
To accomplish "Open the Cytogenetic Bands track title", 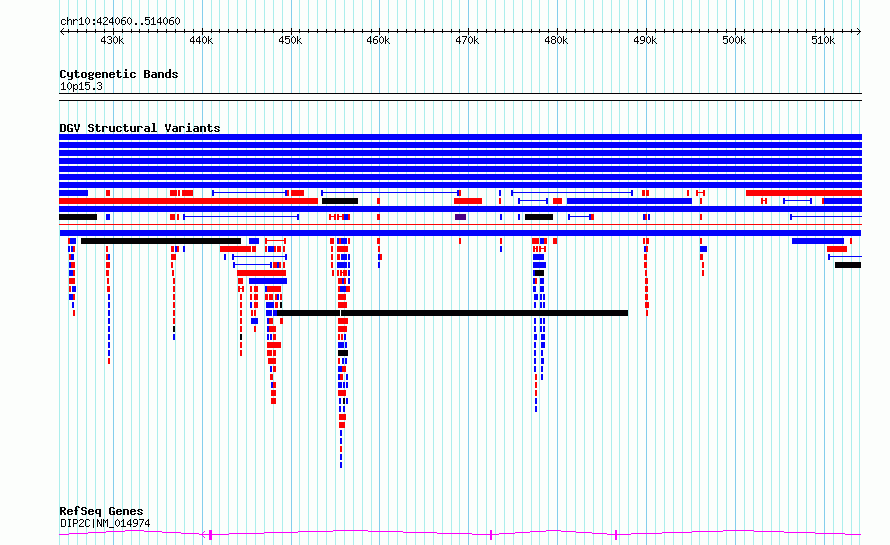I will 119,74.
